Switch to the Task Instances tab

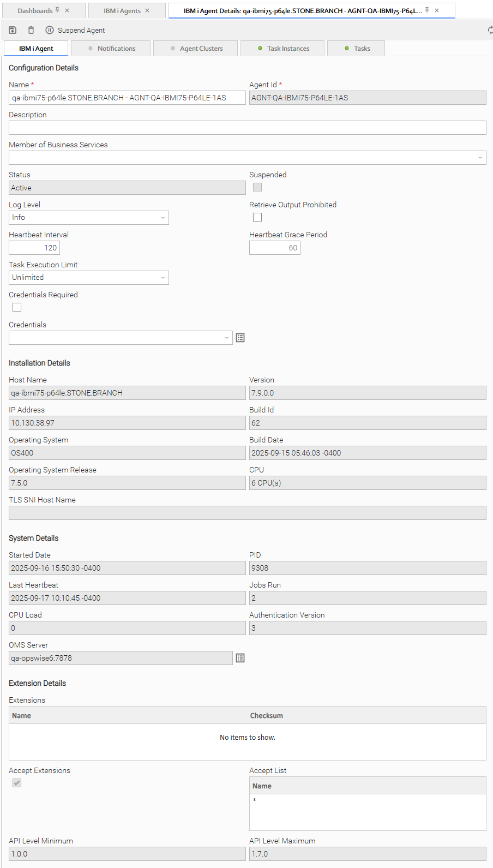(x=287, y=49)
